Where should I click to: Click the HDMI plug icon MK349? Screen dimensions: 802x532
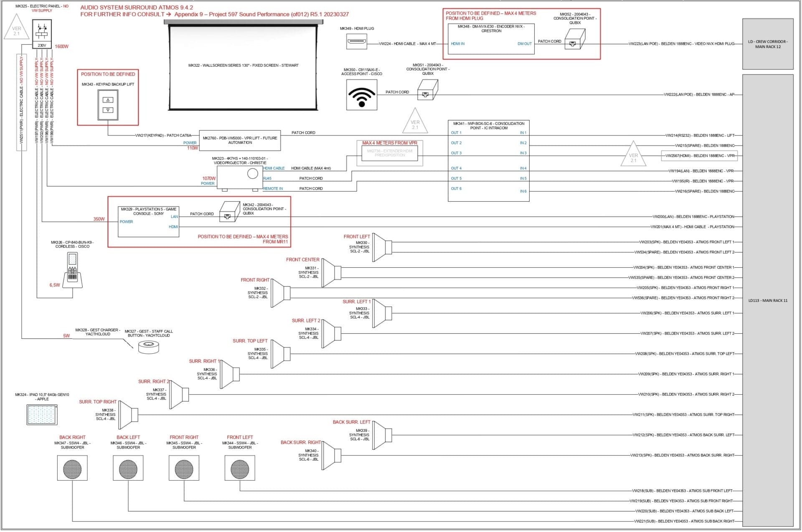(357, 42)
